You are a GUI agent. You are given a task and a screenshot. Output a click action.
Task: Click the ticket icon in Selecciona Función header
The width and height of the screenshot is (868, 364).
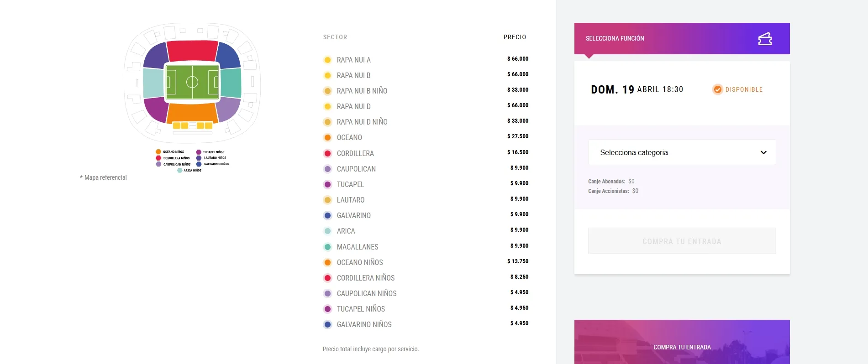[765, 39]
